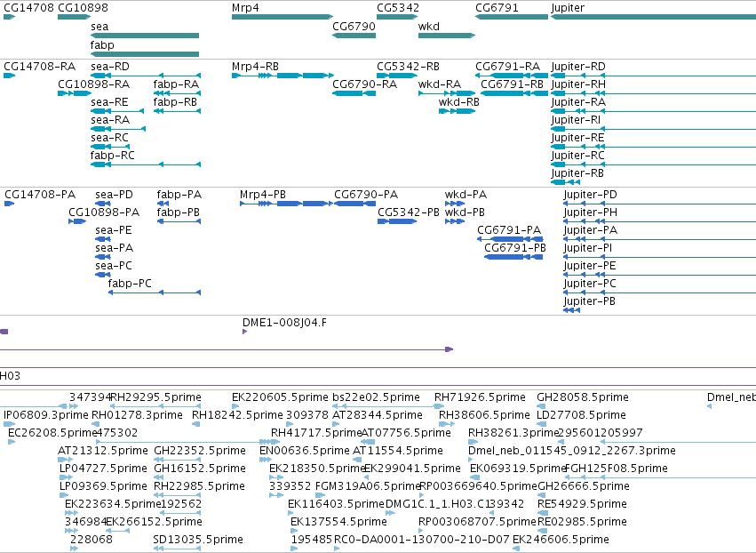
Task: Click transcript wkd-RB
Action: coord(458,111)
